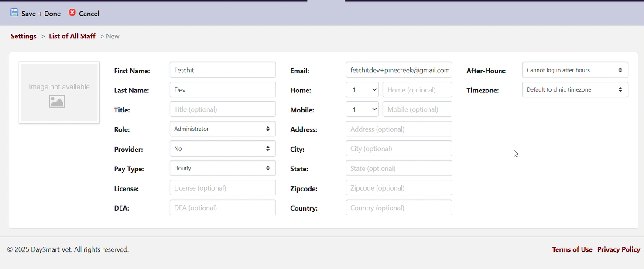The width and height of the screenshot is (644, 269).
Task: Open the Role dropdown showing Administrator
Action: pos(223,129)
